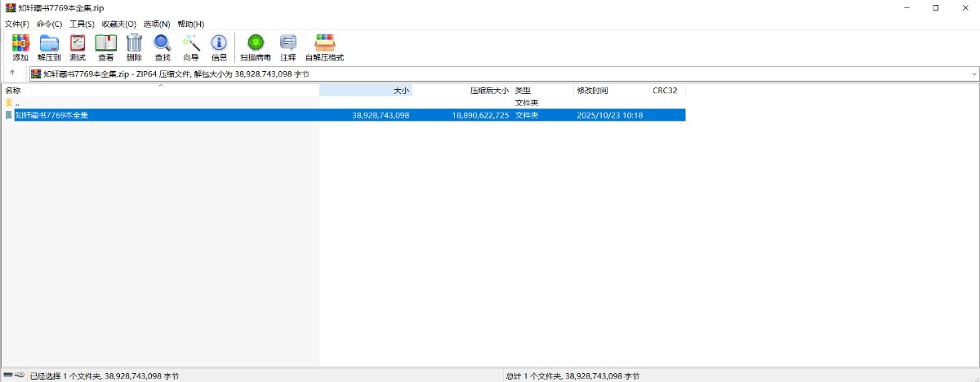This screenshot has width=980, height=382.
Task: Select the 知轩藏书7769本全集 folder row
Action: [x=51, y=116]
